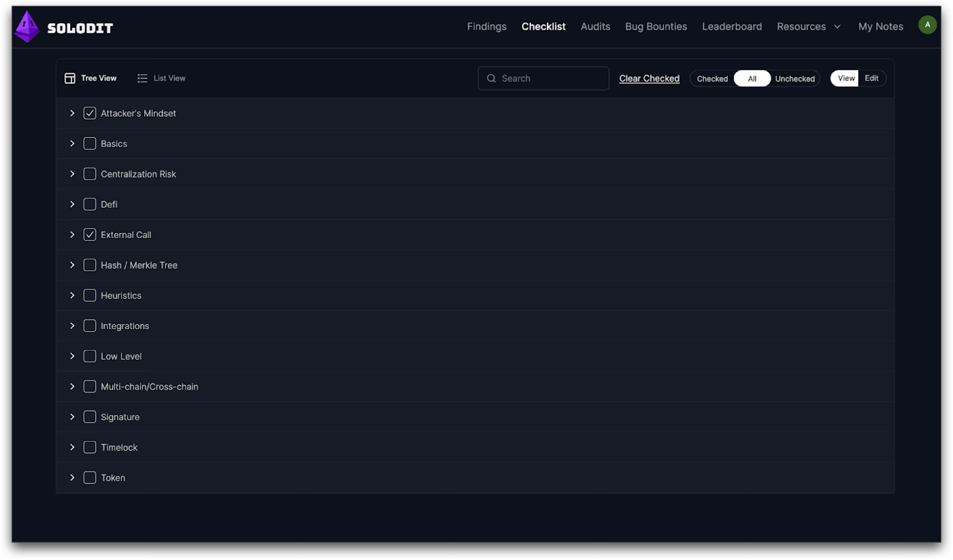This screenshot has width=953, height=560.
Task: Click the Clear Checked link
Action: (649, 78)
